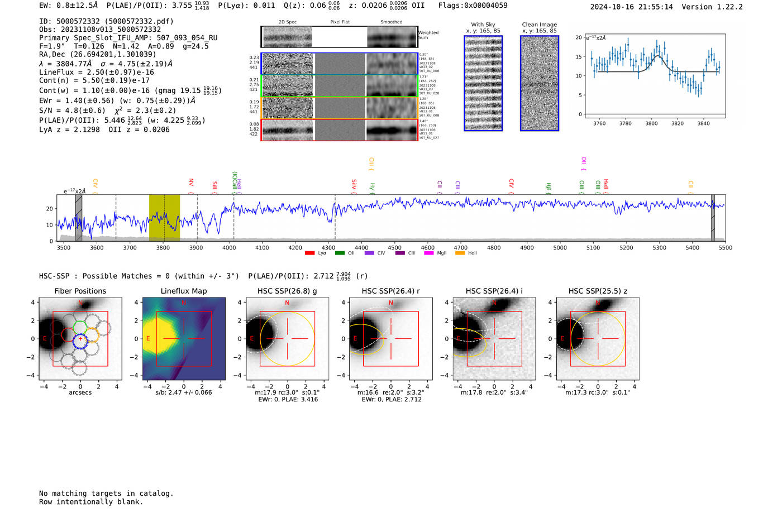Click the orange-bordered fiber spectrum row

[x=339, y=108]
